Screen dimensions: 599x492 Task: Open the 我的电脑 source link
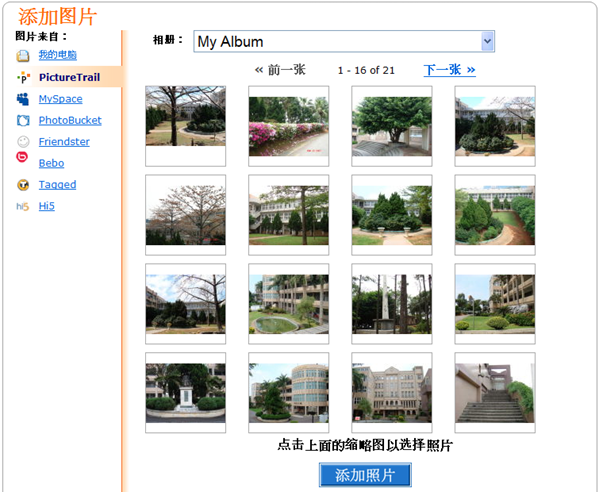[x=57, y=55]
